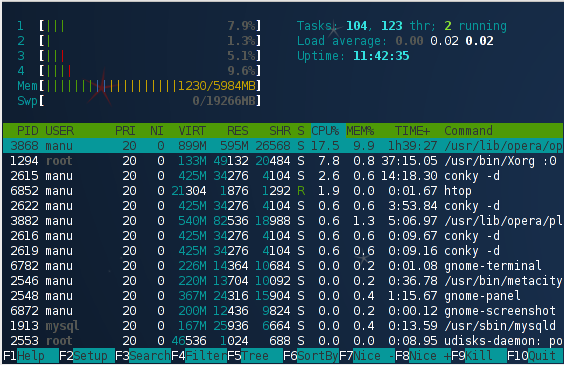This screenshot has width=564, height=365.
Task: Click the Uptime value 11:42:35
Action: coord(381,56)
